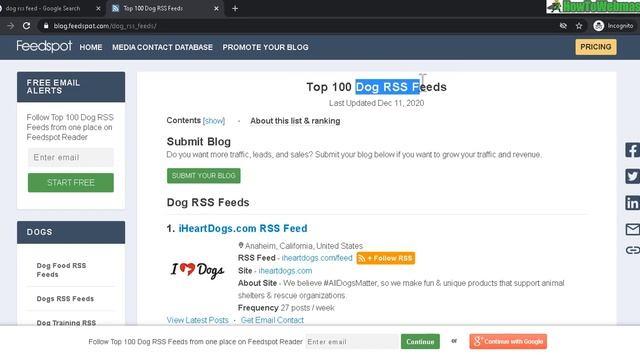This screenshot has height=360, width=640.
Task: Copy page link icon
Action: (x=633, y=250)
